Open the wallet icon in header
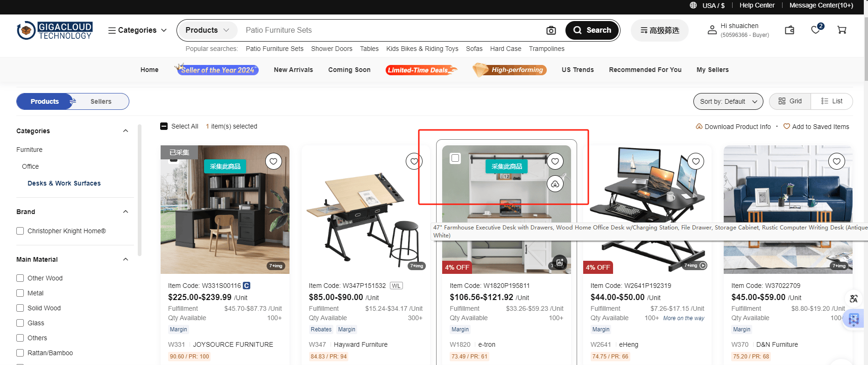Screen dimensions: 868x365 click(x=790, y=30)
